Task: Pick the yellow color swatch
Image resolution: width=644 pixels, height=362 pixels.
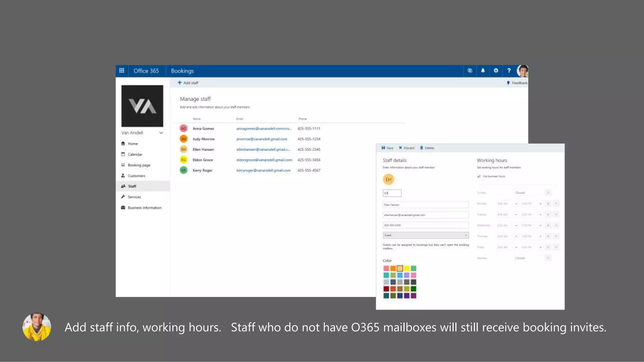Action: (x=407, y=268)
